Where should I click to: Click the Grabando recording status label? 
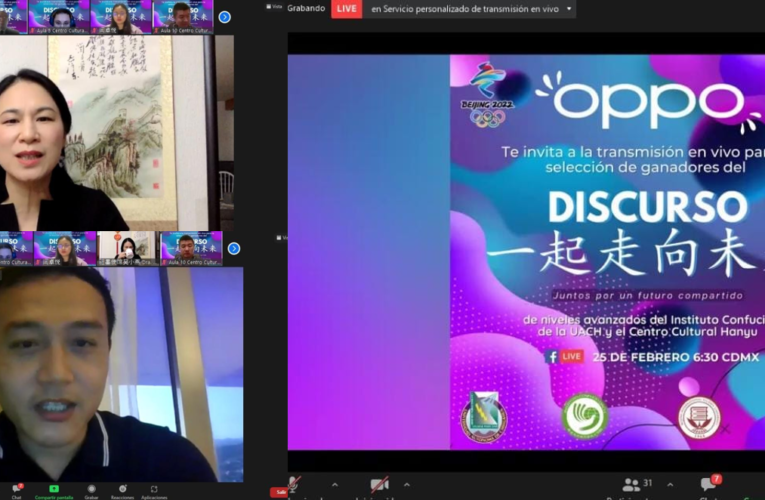coord(306,8)
